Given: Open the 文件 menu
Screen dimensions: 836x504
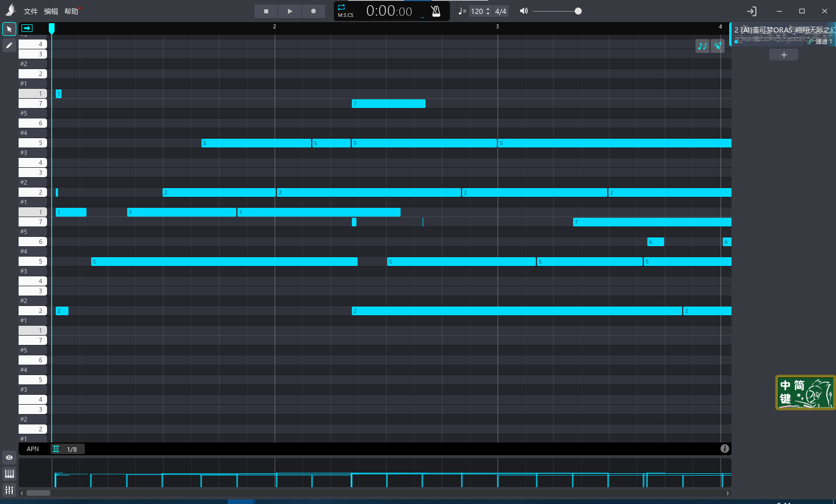Looking at the screenshot, I should 31,12.
